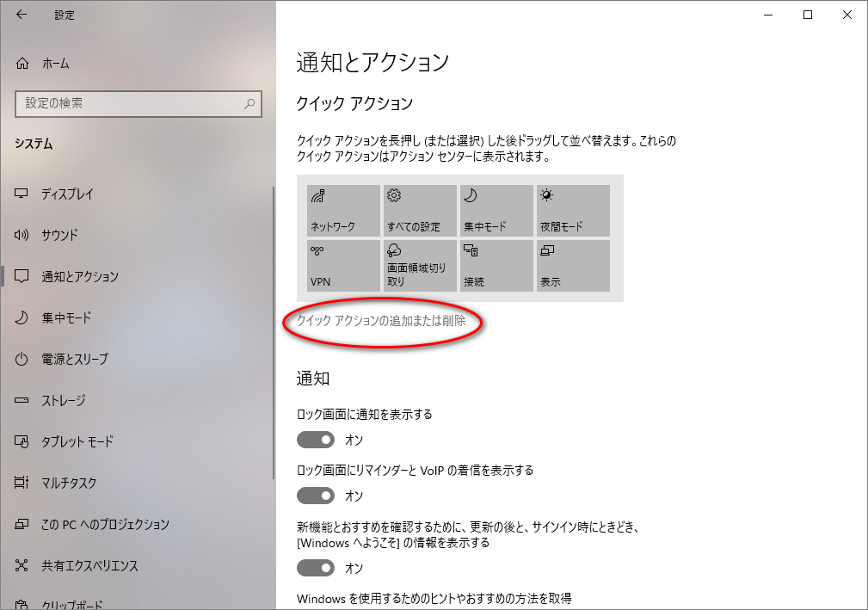Select ストレージ in the sidebar
The width and height of the screenshot is (868, 610).
63,400
